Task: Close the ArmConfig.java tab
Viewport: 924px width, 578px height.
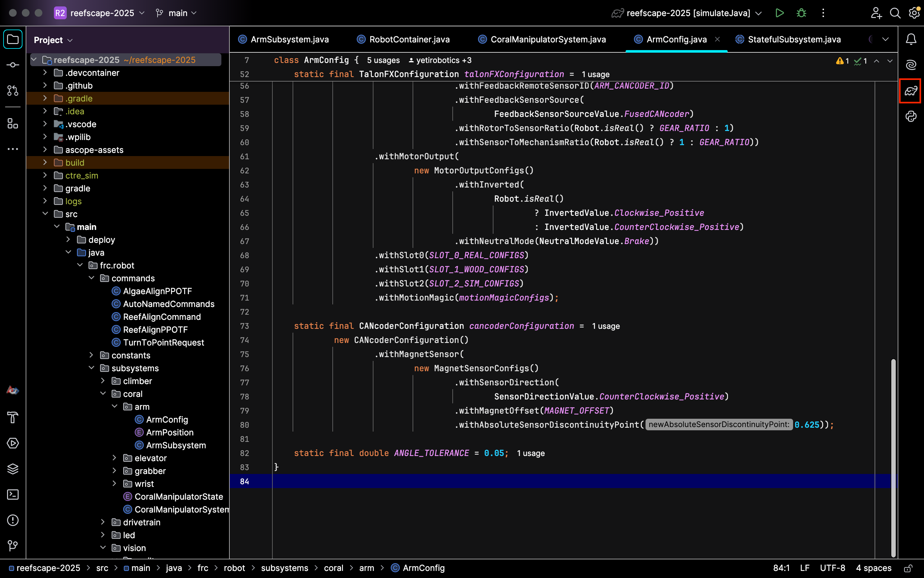Action: [717, 39]
